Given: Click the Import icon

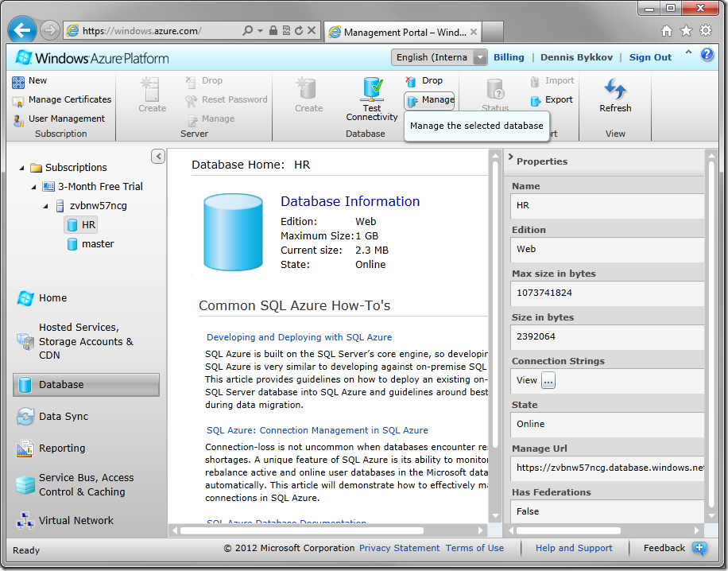Looking at the screenshot, I should 535,81.
